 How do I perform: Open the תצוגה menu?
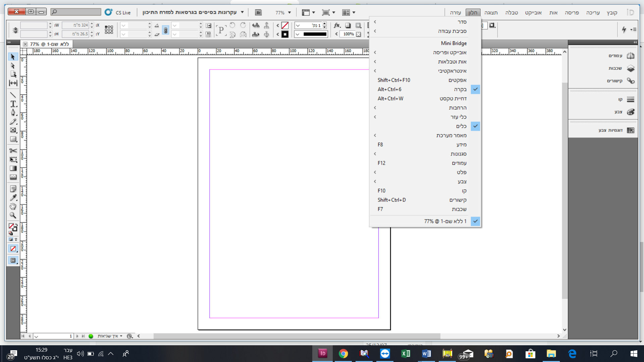click(491, 12)
